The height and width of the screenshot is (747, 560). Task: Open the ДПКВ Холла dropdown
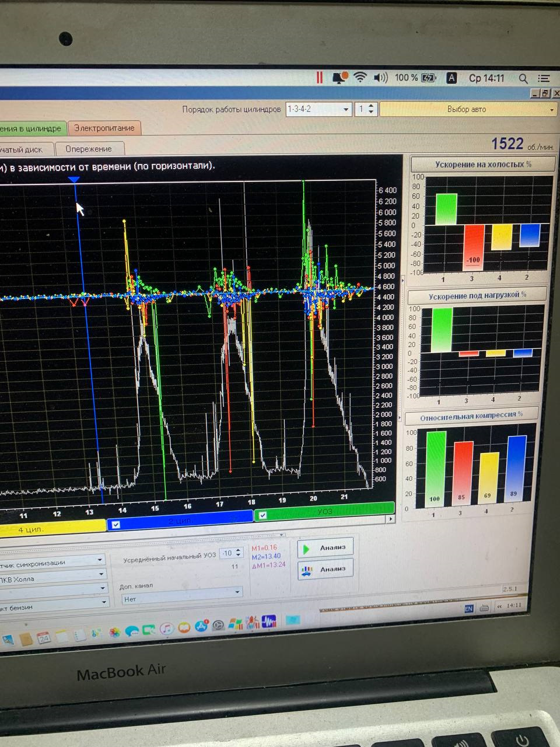coord(54,578)
